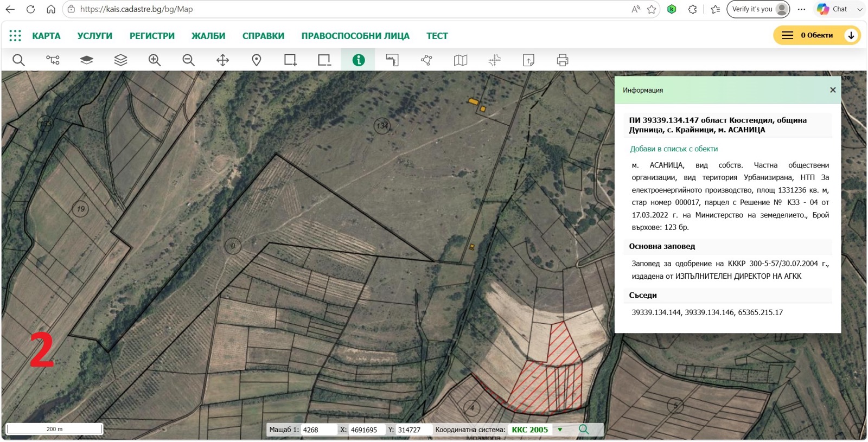Select the rectangle remove selection tool

[324, 60]
